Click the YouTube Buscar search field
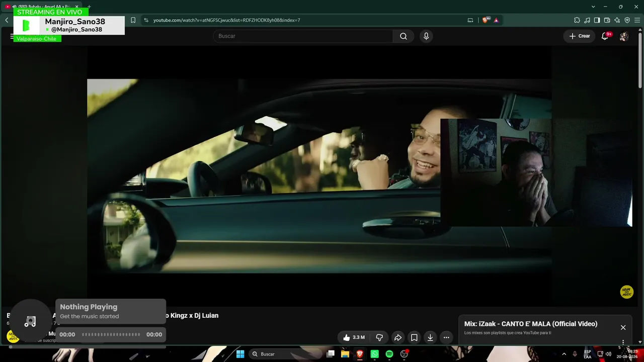 [x=303, y=36]
